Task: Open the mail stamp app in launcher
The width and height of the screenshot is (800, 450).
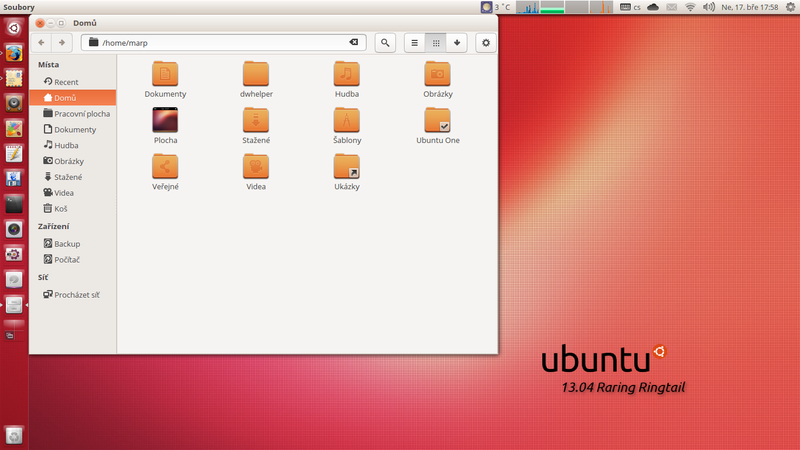Action: [14, 78]
